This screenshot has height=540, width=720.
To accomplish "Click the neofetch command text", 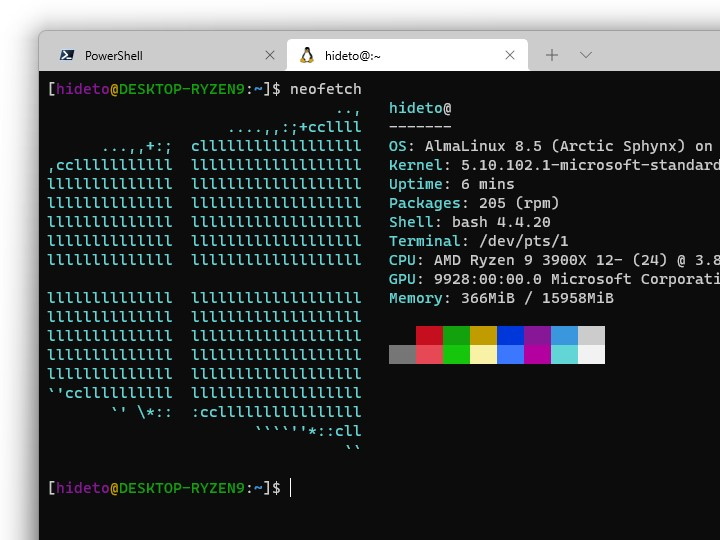I will (x=326, y=89).
